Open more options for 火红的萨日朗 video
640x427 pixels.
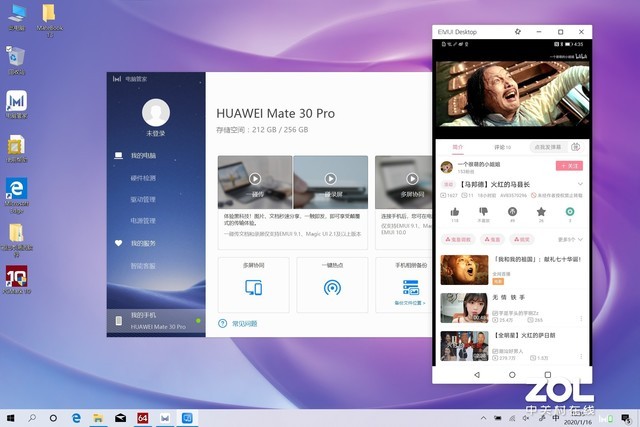click(581, 356)
